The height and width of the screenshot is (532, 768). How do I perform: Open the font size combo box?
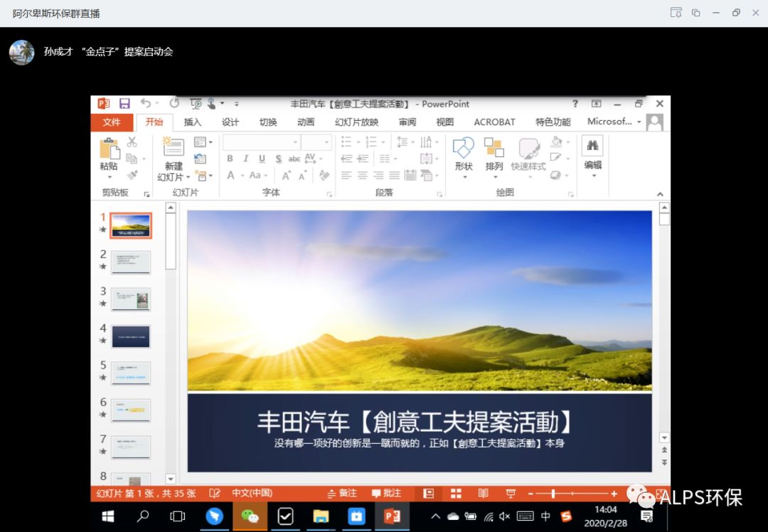coord(316,142)
